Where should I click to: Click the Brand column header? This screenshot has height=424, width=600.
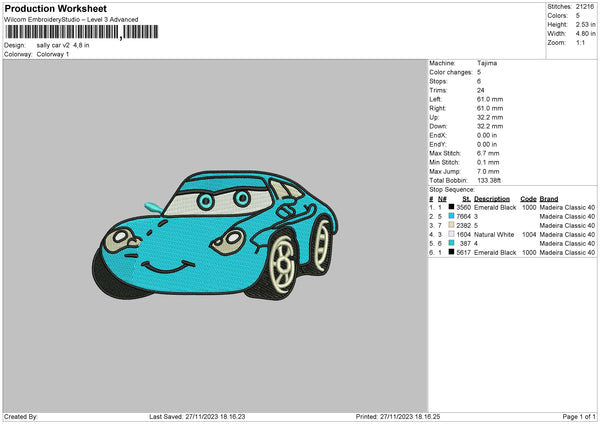click(x=551, y=198)
